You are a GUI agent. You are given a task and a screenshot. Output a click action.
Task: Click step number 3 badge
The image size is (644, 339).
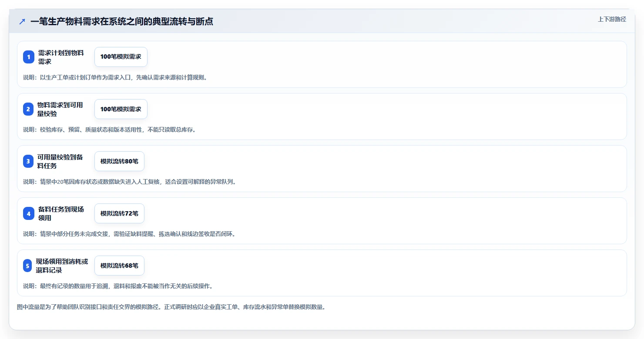point(28,161)
